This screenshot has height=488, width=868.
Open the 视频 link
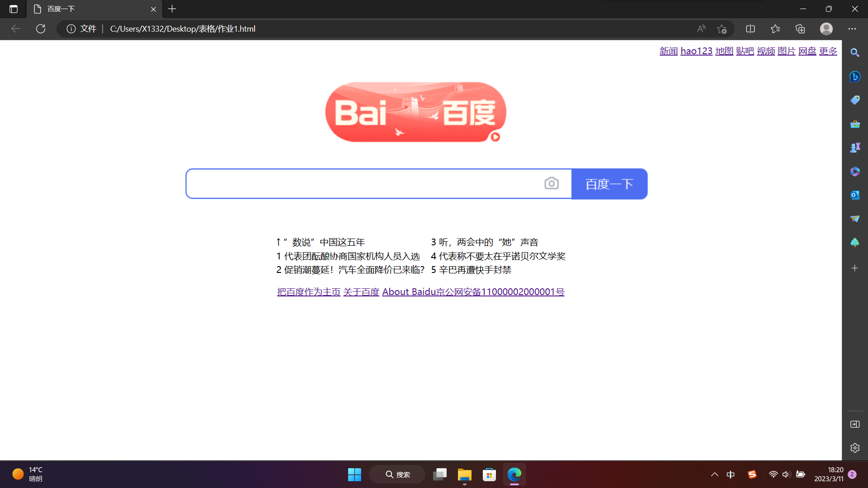pyautogui.click(x=765, y=51)
